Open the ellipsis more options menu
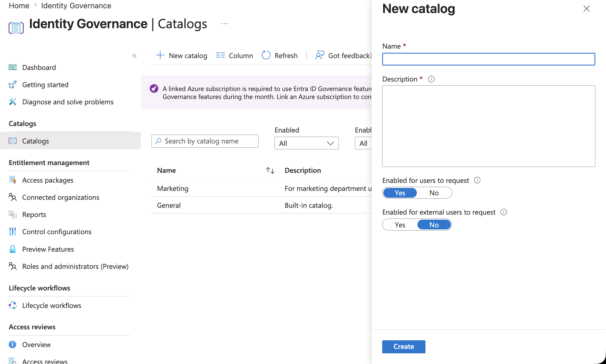606x364 pixels. pos(224,24)
